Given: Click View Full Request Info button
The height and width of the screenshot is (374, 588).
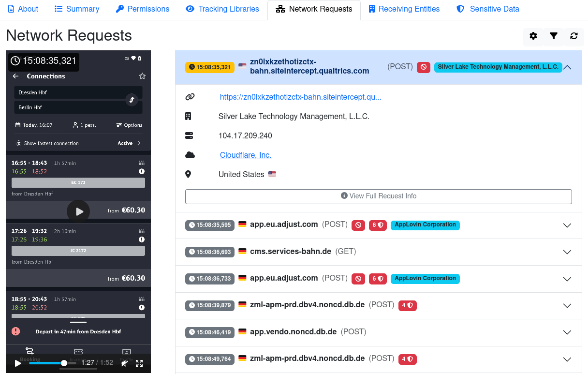Looking at the screenshot, I should click(378, 196).
